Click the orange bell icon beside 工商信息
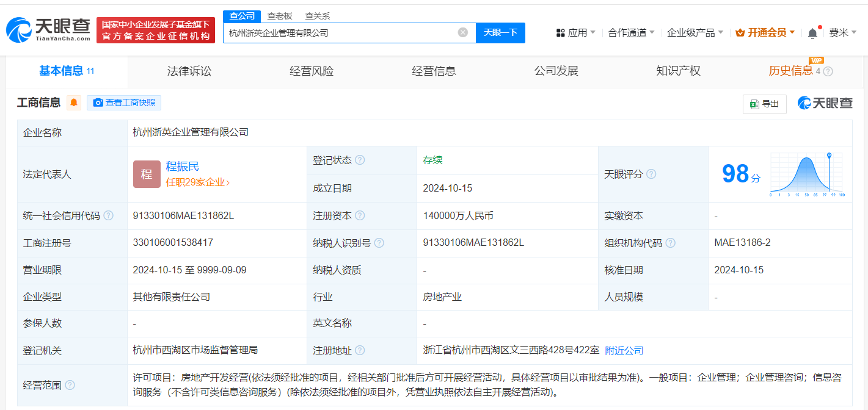868x410 pixels. tap(73, 103)
